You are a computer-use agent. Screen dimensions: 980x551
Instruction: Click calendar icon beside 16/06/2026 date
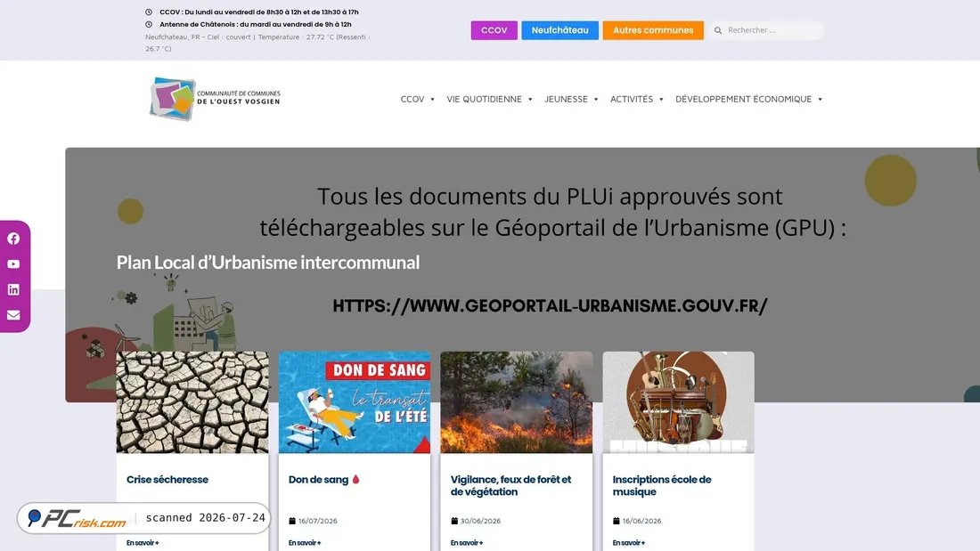[617, 521]
